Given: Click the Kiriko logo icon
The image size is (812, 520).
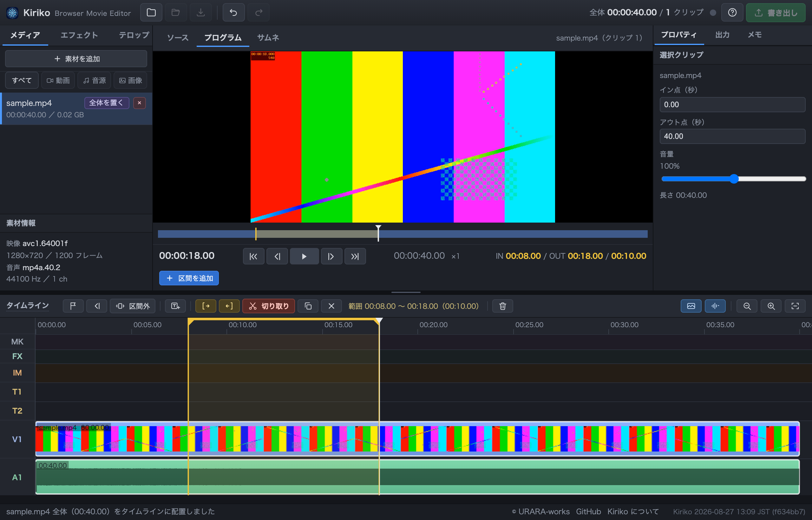Looking at the screenshot, I should click(12, 13).
